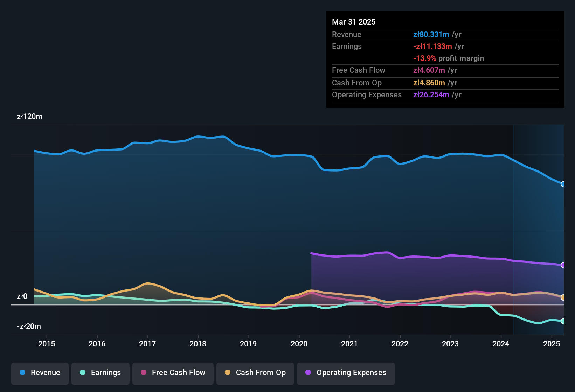Image resolution: width=575 pixels, height=392 pixels.
Task: Click the -zł20m y-axis label
Action: [29, 327]
